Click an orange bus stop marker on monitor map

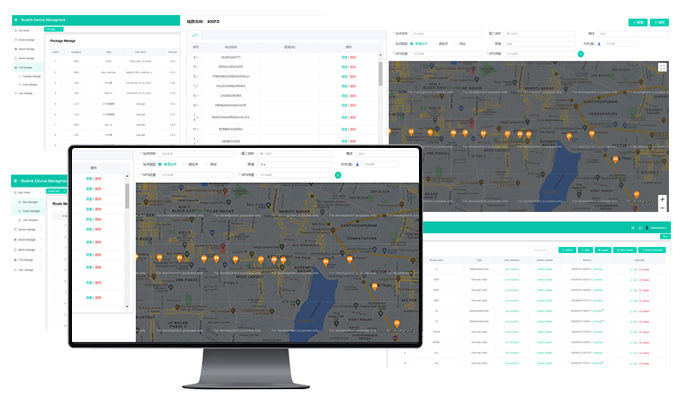click(x=159, y=260)
